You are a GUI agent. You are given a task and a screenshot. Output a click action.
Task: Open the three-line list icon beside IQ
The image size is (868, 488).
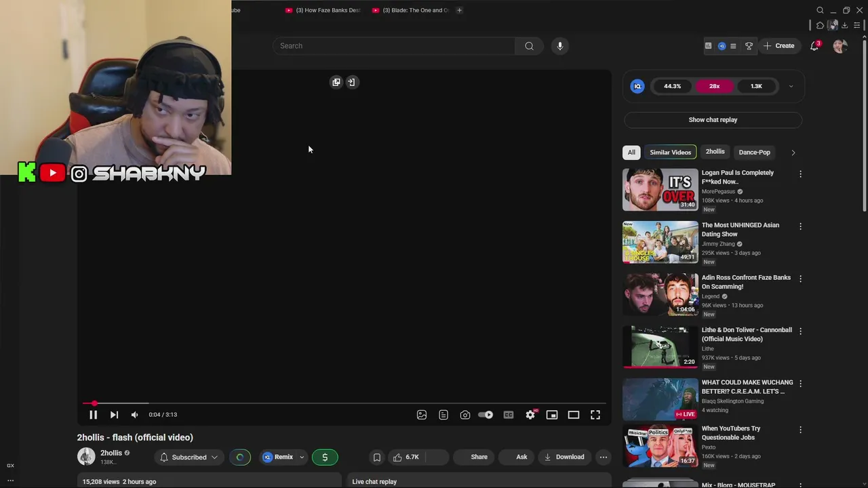point(733,46)
